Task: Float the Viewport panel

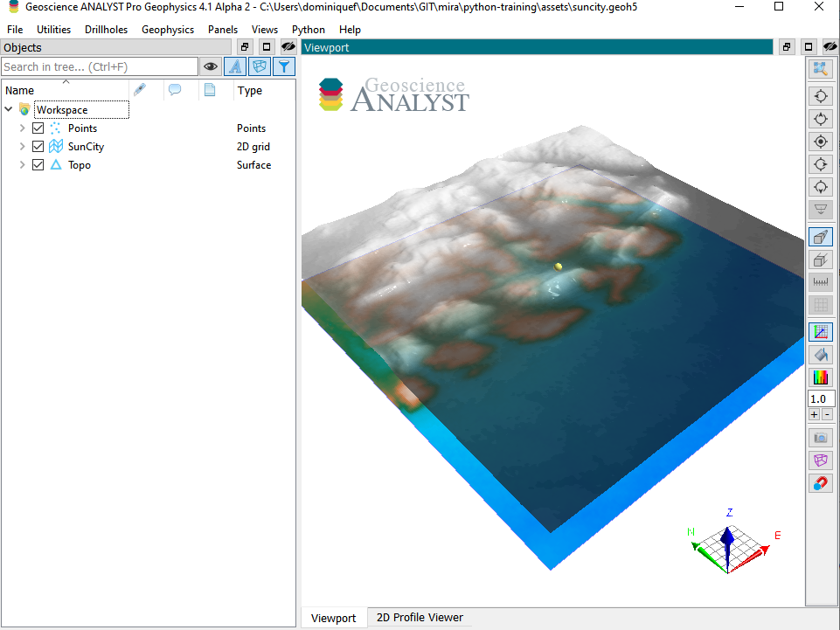Action: [x=787, y=47]
